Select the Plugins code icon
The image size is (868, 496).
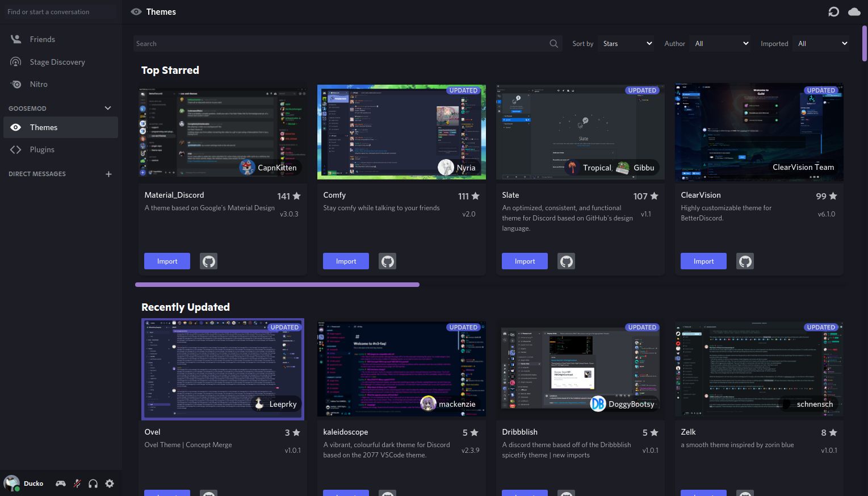[15, 149]
